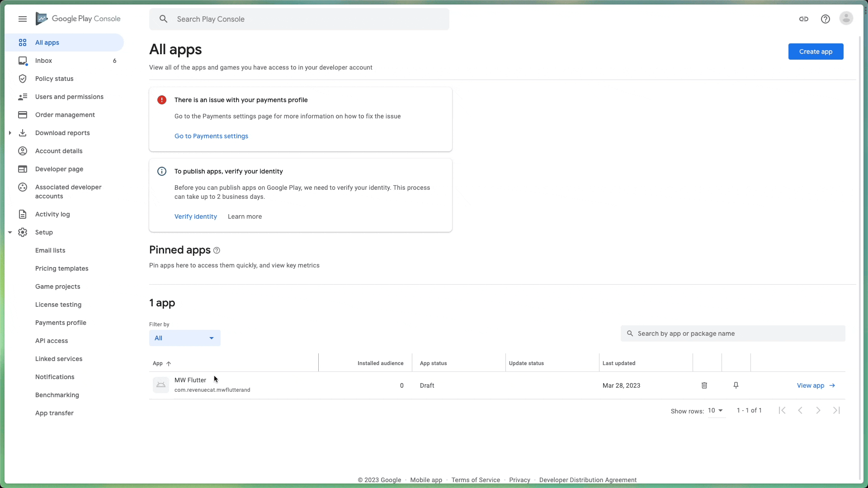Image resolution: width=868 pixels, height=488 pixels.
Task: Click the Account details person icon
Action: pos(23,151)
